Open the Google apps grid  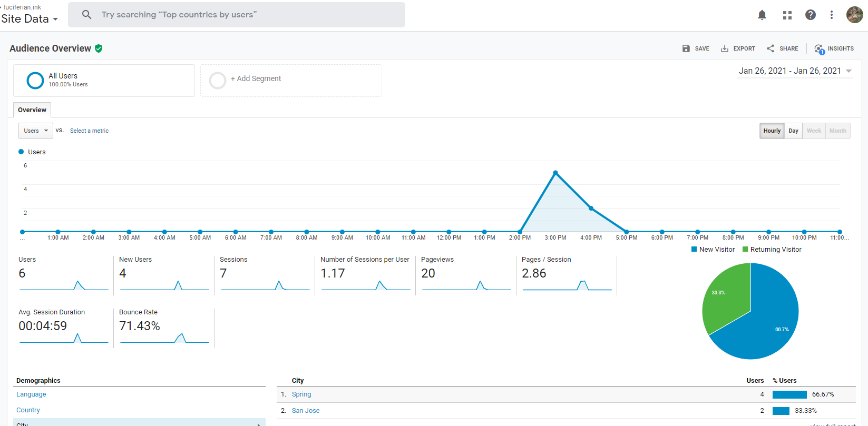(787, 15)
